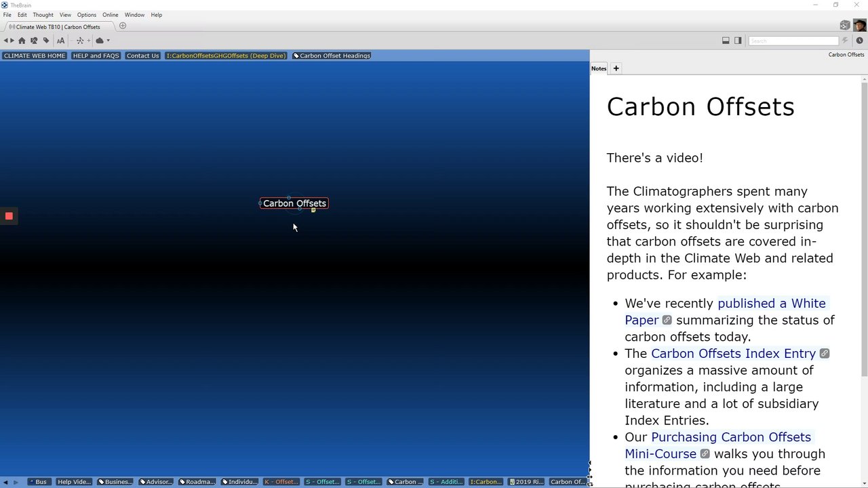Open the Home thought via the house icon
This screenshot has width=868, height=488.
point(22,41)
